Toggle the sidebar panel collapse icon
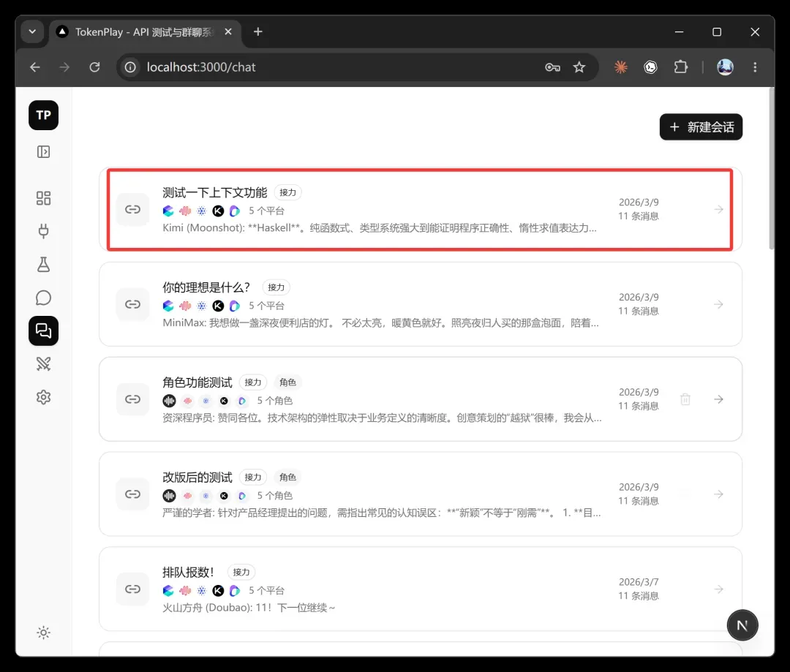 (43, 151)
